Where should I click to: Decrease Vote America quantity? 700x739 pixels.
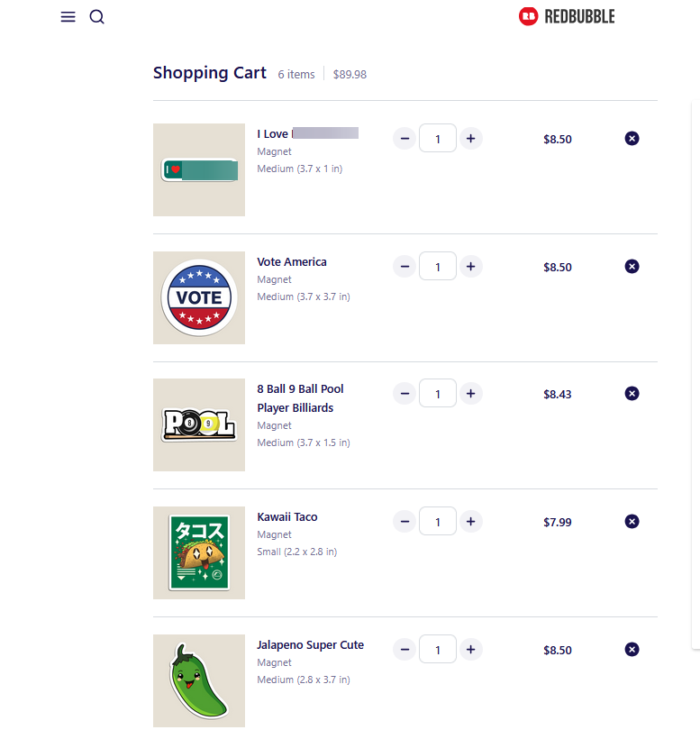tap(405, 267)
